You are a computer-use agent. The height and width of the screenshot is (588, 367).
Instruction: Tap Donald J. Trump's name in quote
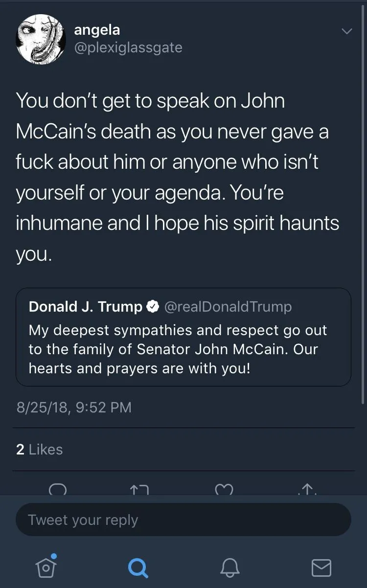click(x=86, y=307)
